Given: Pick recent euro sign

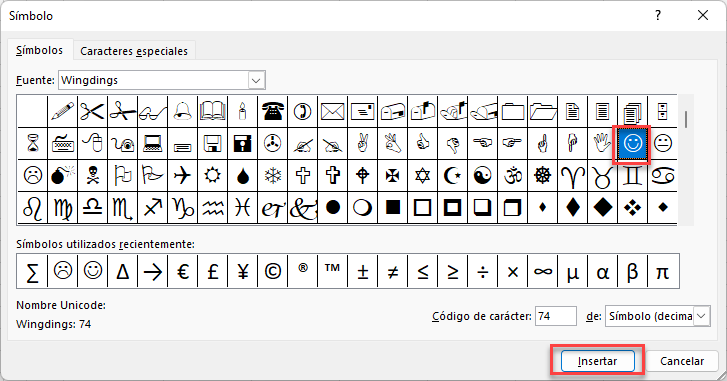Looking at the screenshot, I should tap(183, 271).
